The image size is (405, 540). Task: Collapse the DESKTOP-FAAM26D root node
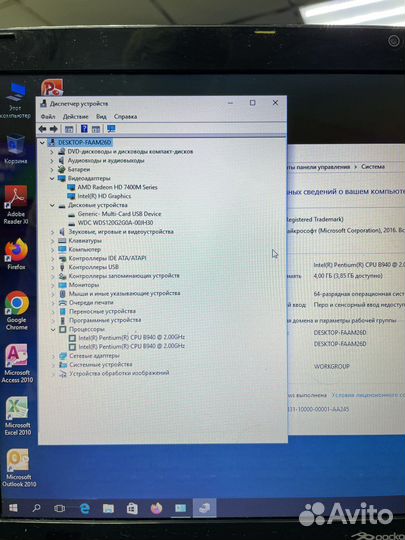coord(42,142)
